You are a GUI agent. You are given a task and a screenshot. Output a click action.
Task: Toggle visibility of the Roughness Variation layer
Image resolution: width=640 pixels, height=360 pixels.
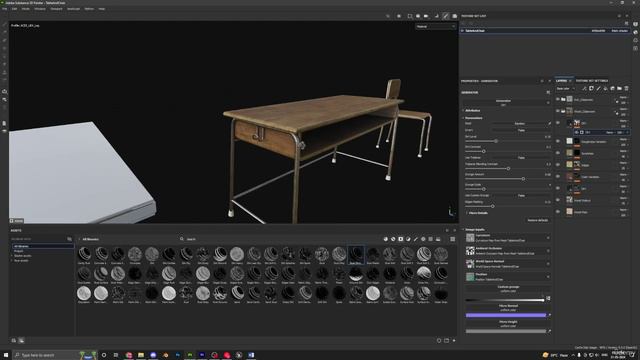pyautogui.click(x=558, y=141)
